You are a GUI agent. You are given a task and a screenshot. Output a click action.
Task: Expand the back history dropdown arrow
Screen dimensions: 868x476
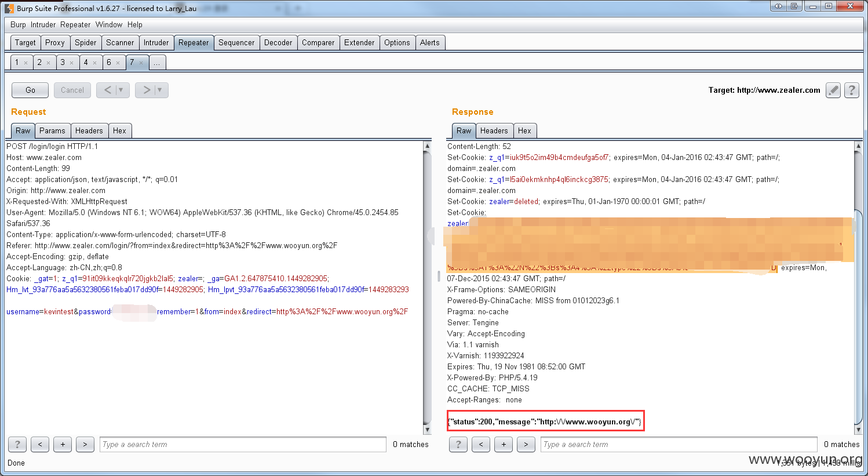(122, 90)
